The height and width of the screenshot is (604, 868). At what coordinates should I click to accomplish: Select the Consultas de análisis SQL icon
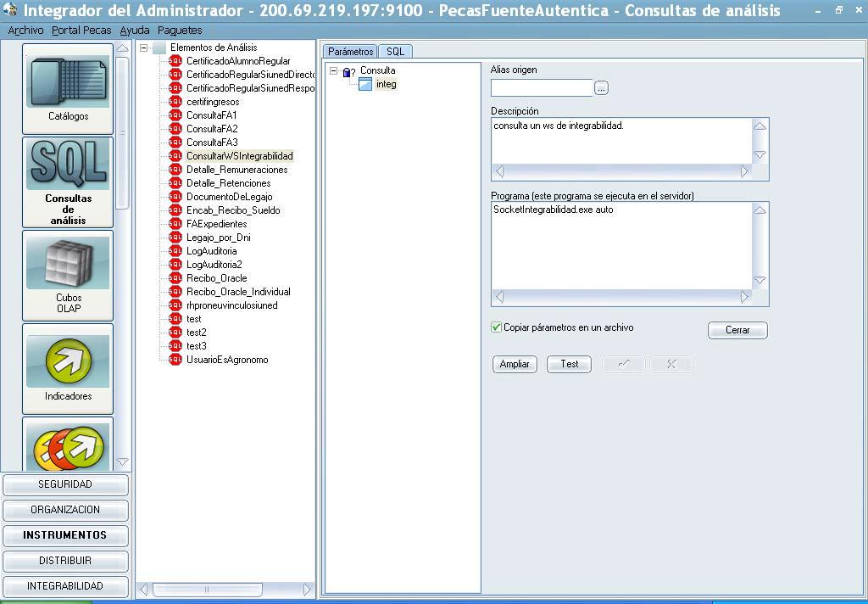click(x=68, y=165)
